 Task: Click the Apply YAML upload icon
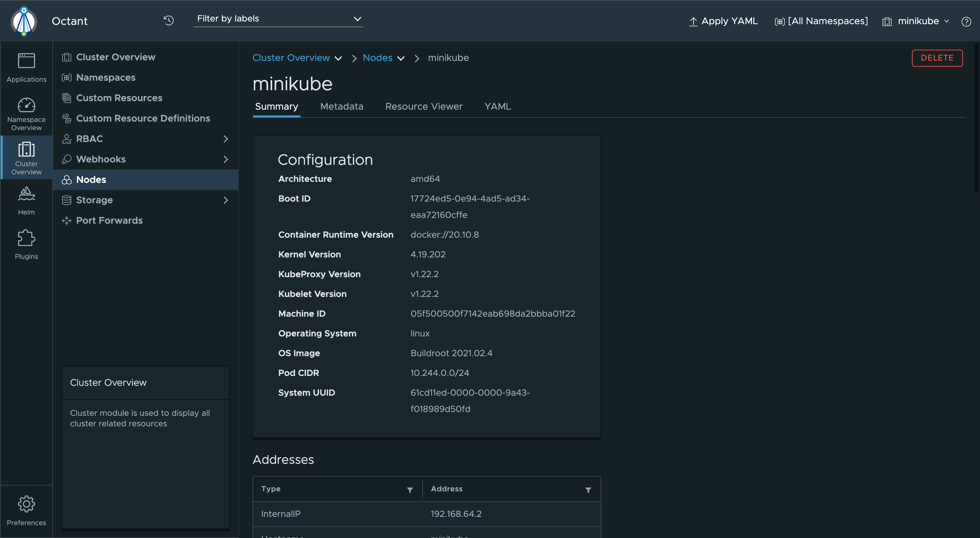(x=693, y=22)
